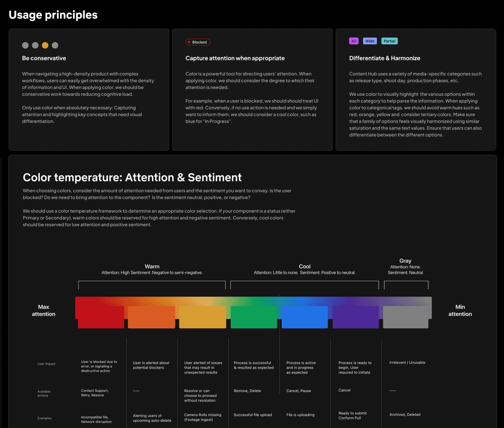The image size is (504, 428).
Task: Toggle the Wide category tag
Action: pyautogui.click(x=370, y=41)
